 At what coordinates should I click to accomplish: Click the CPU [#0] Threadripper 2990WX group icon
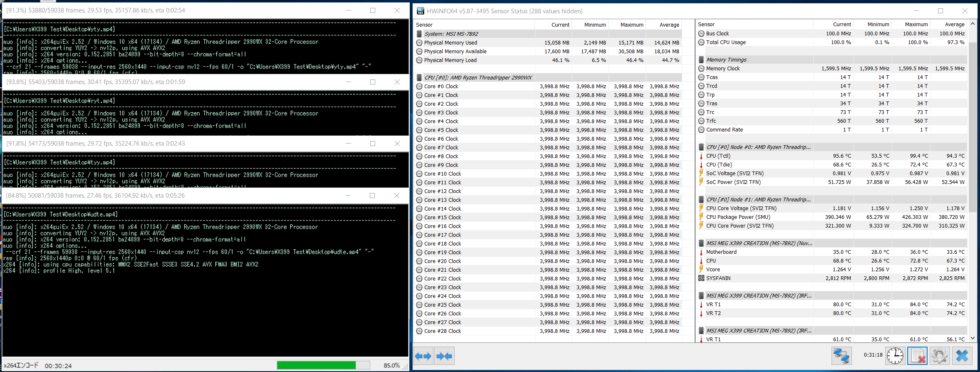click(x=419, y=77)
